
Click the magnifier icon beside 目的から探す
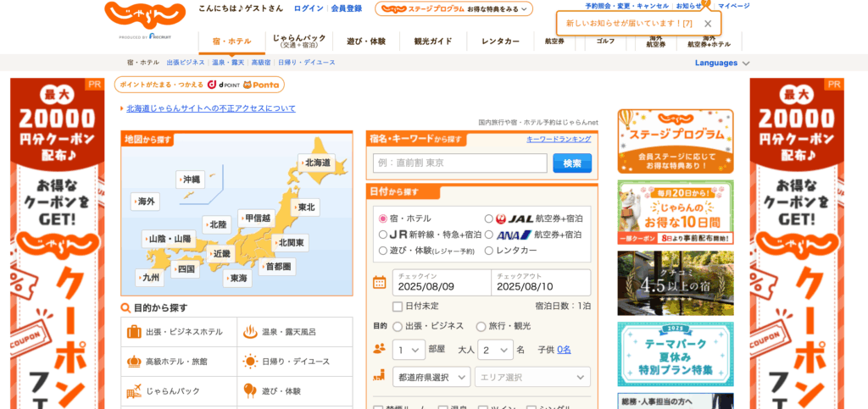pyautogui.click(x=125, y=308)
